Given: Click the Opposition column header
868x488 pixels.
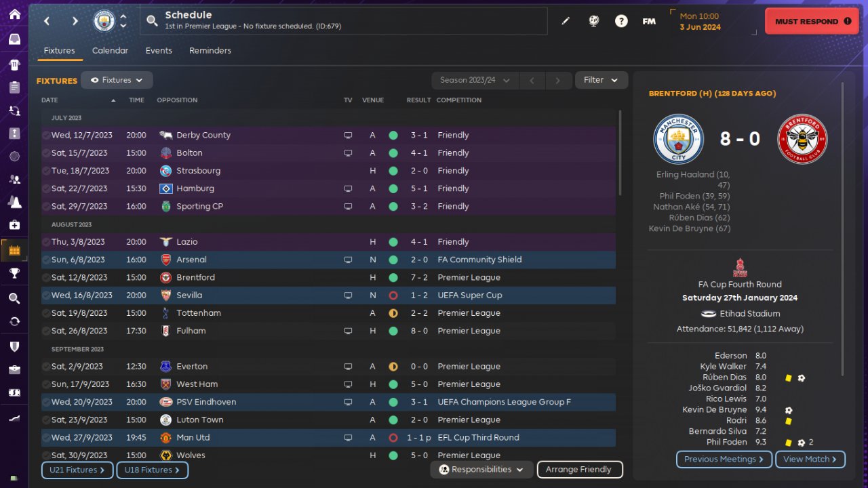Looking at the screenshot, I should [x=177, y=100].
